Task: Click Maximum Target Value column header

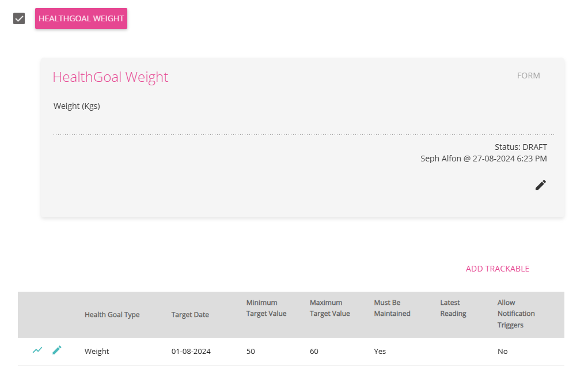Action: [329, 308]
